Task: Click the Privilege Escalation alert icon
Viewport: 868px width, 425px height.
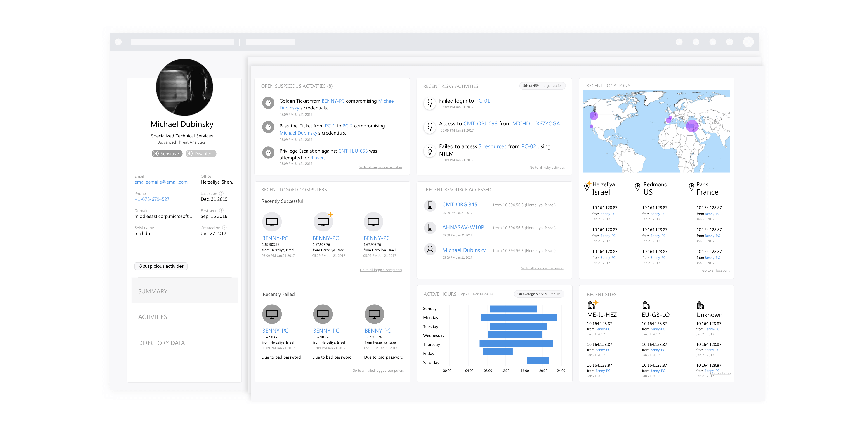Action: 268,153
